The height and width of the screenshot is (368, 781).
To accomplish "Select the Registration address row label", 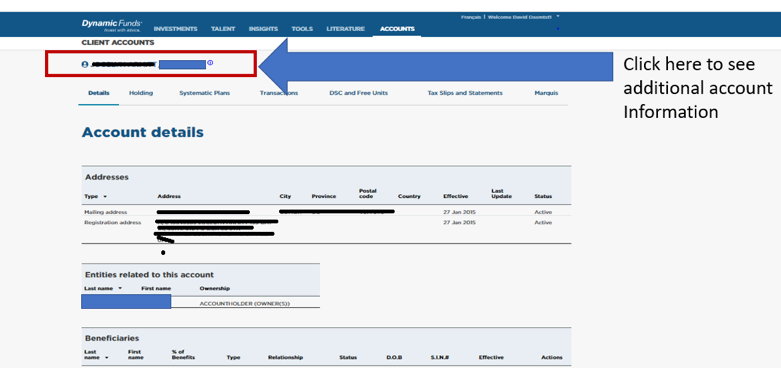I will click(113, 223).
